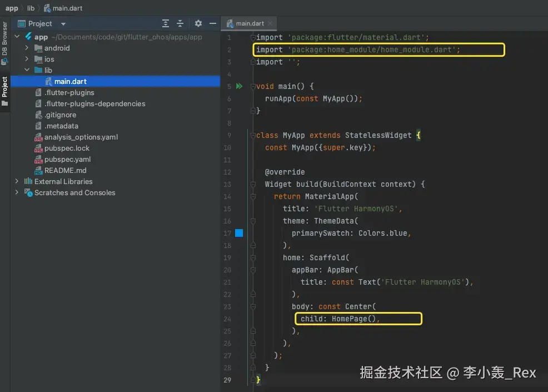
Task: Click the README.md markdown file icon
Action: [x=38, y=171]
